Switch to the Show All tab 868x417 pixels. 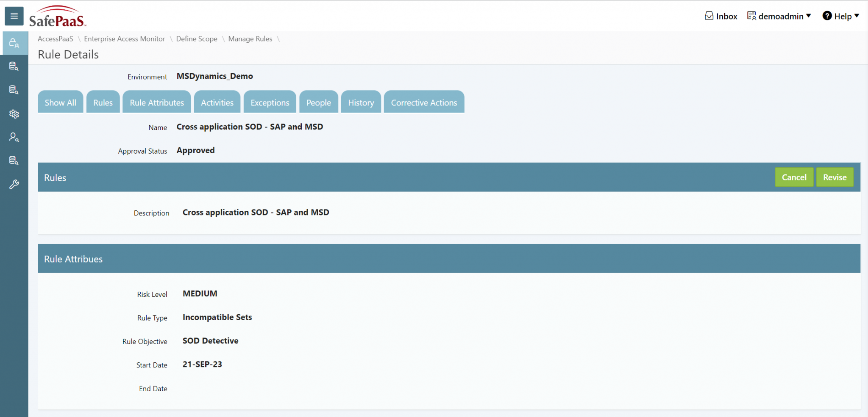pyautogui.click(x=60, y=102)
